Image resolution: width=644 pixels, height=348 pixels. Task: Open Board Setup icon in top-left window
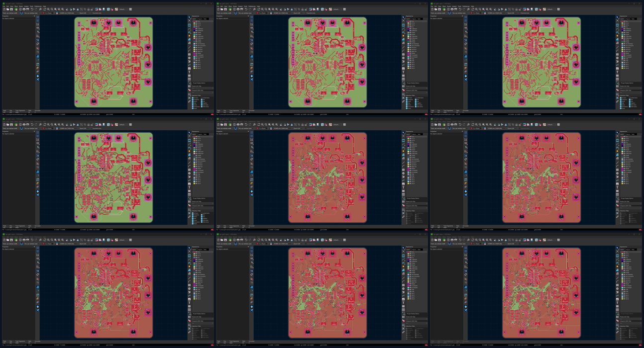16,9
